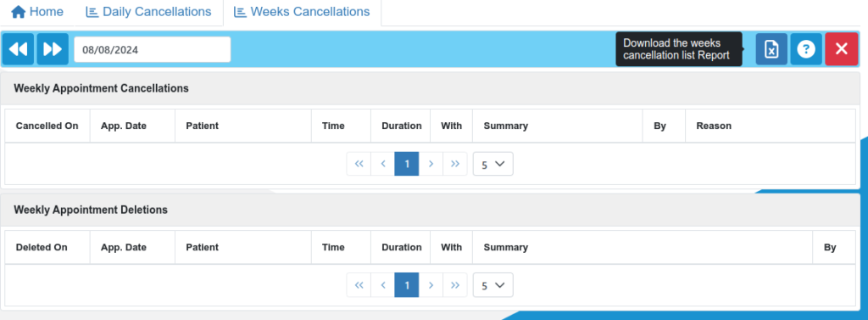Download the weeks cancellation Excel report

(x=771, y=49)
